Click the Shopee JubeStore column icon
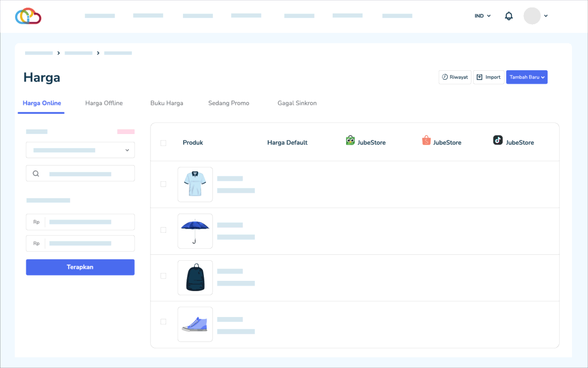Screen dimensions: 588x368 (x=426, y=141)
